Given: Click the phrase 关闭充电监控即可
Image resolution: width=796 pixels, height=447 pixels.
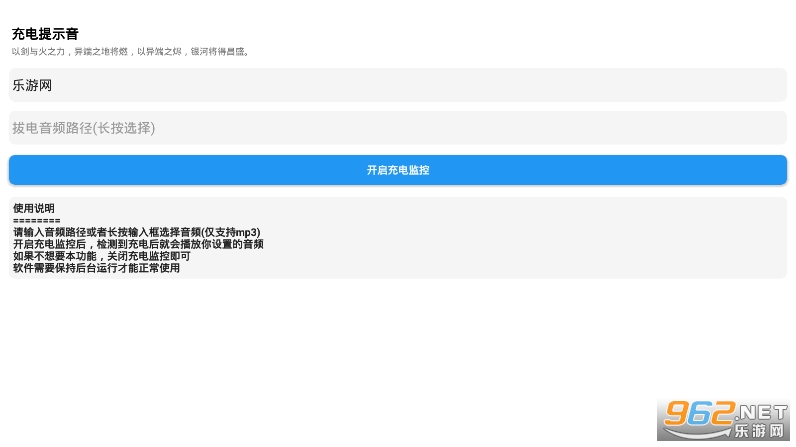Looking at the screenshot, I should [x=149, y=256].
